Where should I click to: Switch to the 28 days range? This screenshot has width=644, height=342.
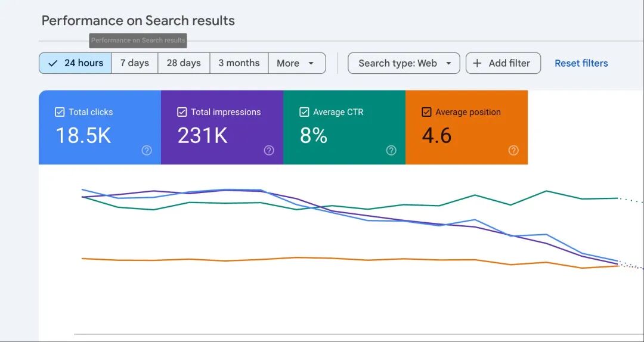(184, 63)
